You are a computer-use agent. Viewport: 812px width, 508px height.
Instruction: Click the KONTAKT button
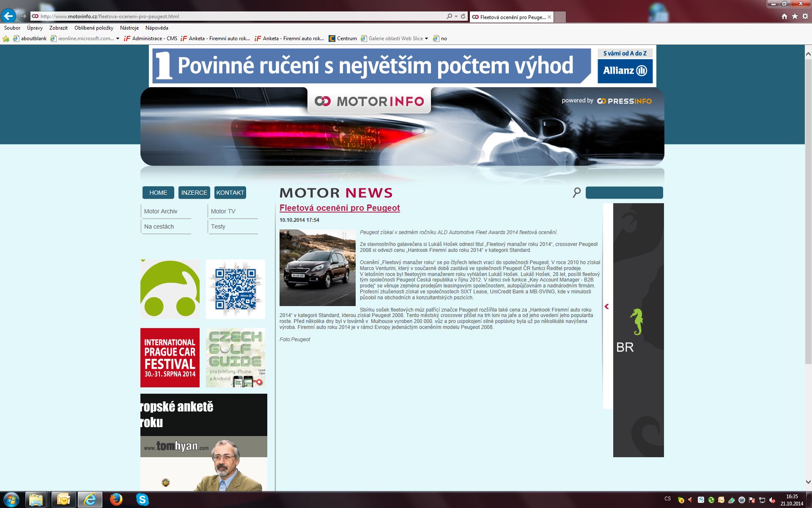(230, 193)
